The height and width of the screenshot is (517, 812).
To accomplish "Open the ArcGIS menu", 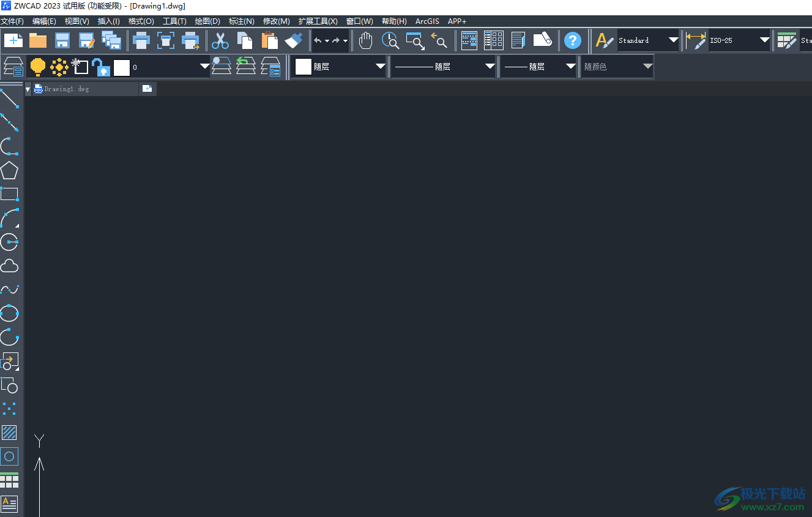I will [x=427, y=21].
